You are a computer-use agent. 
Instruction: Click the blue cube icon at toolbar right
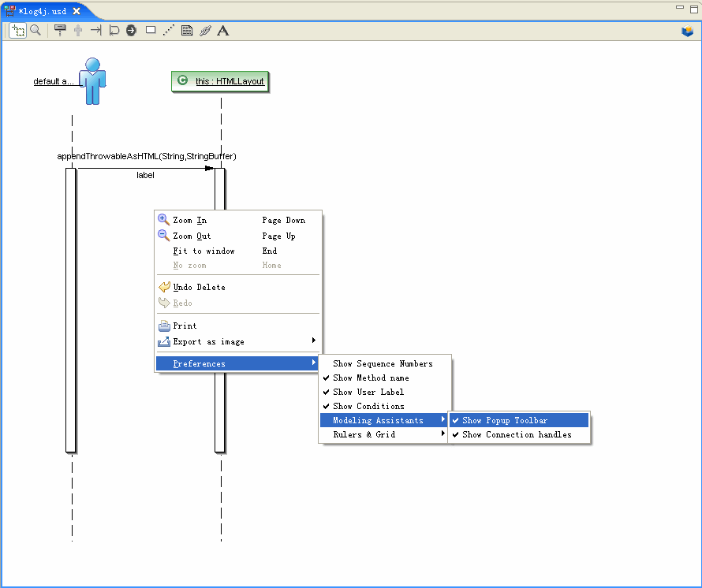687,31
